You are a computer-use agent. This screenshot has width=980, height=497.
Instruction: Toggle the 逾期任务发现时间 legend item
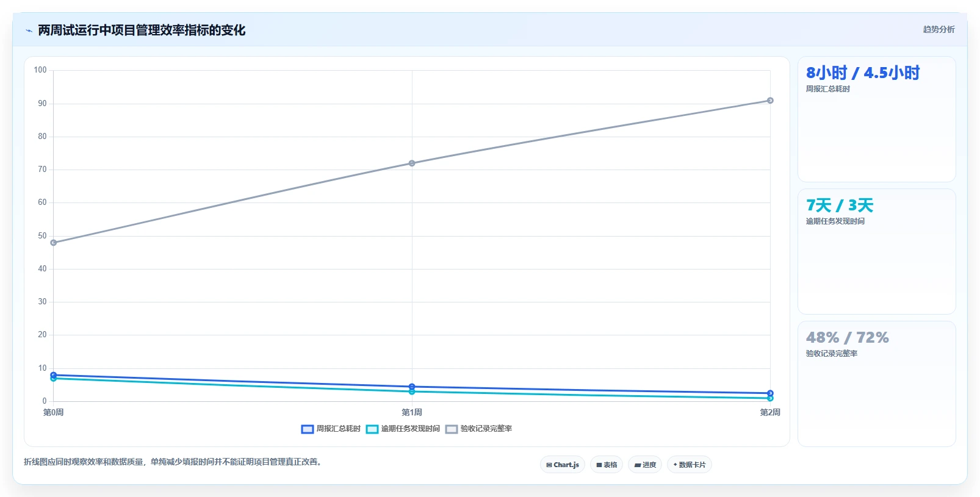[x=403, y=429]
